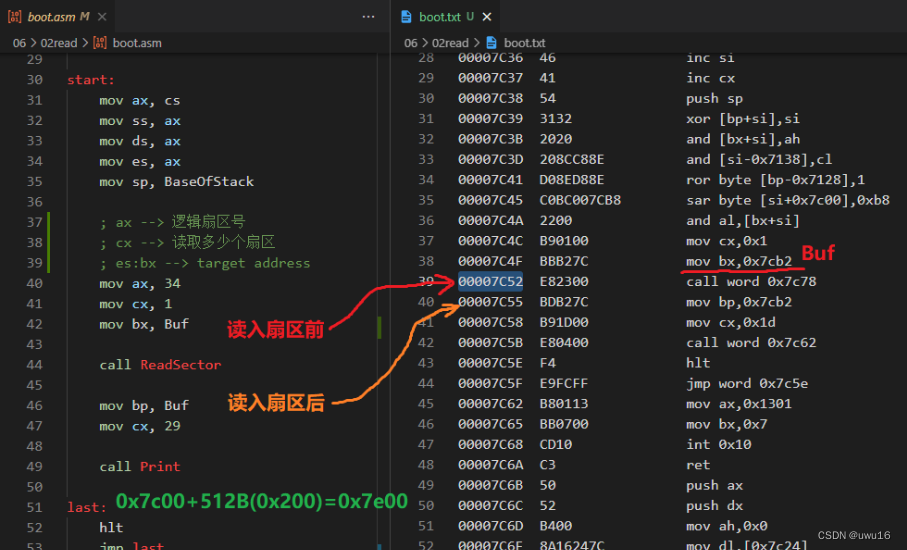
Task: Click line 'mov ds, ax' in boot.asm
Action: (139, 141)
